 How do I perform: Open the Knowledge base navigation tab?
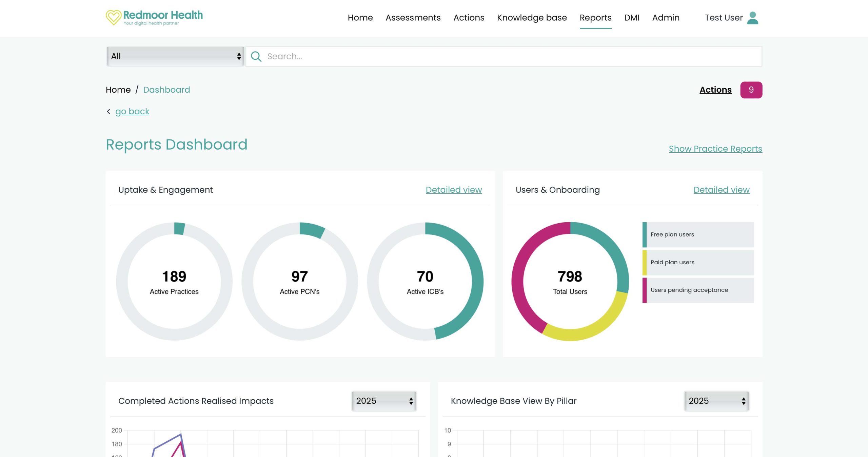pos(532,18)
